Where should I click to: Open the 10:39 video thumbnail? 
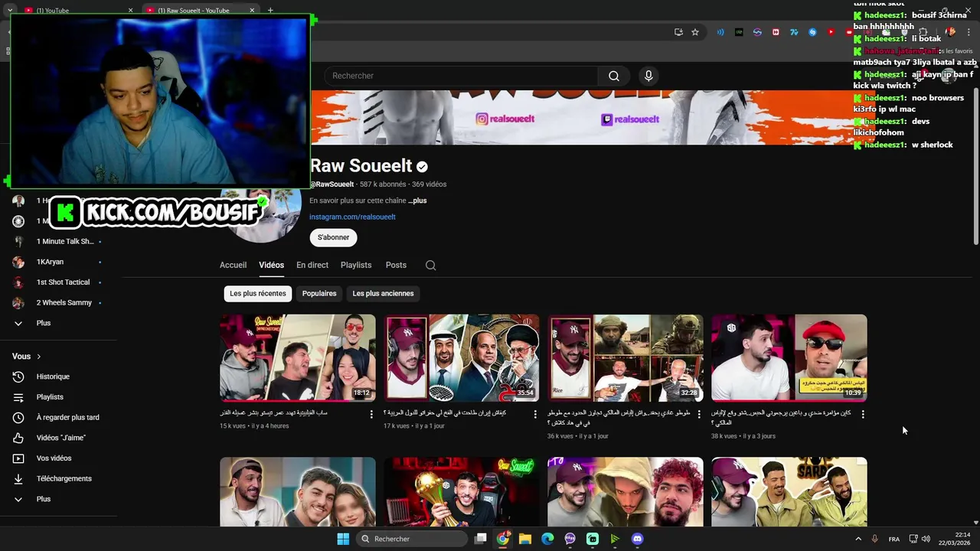pos(789,358)
